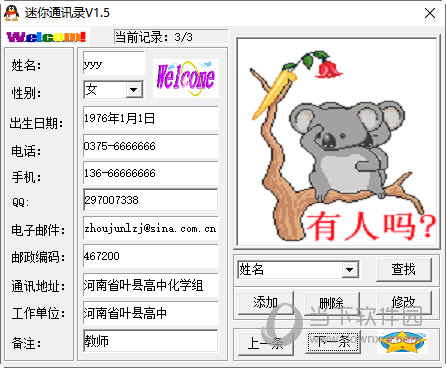Click phone field 0375-6666666
The height and width of the screenshot is (368, 446).
pyautogui.click(x=151, y=146)
